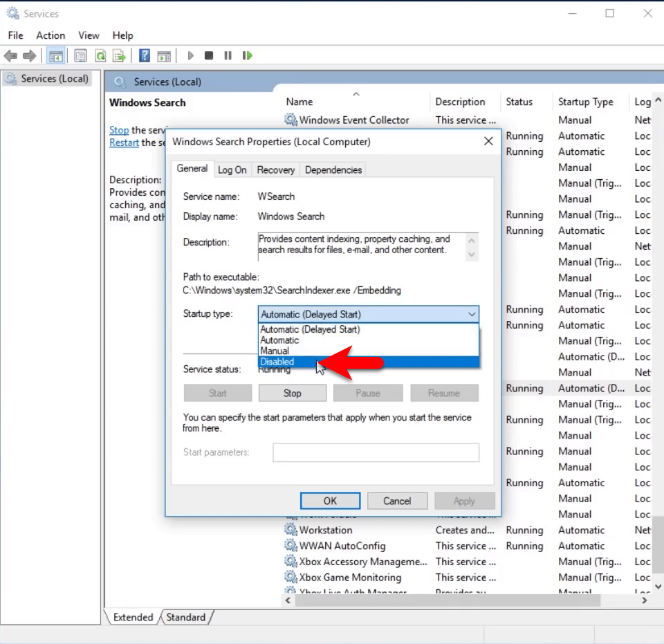Collapse the Startup type combo box
This screenshot has width=664, height=644.
pos(368,314)
